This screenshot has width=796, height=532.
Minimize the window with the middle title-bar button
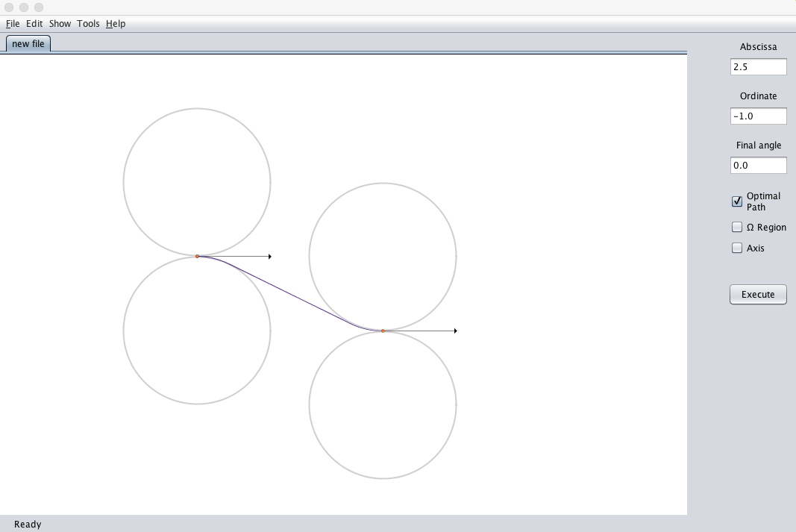tap(24, 7)
